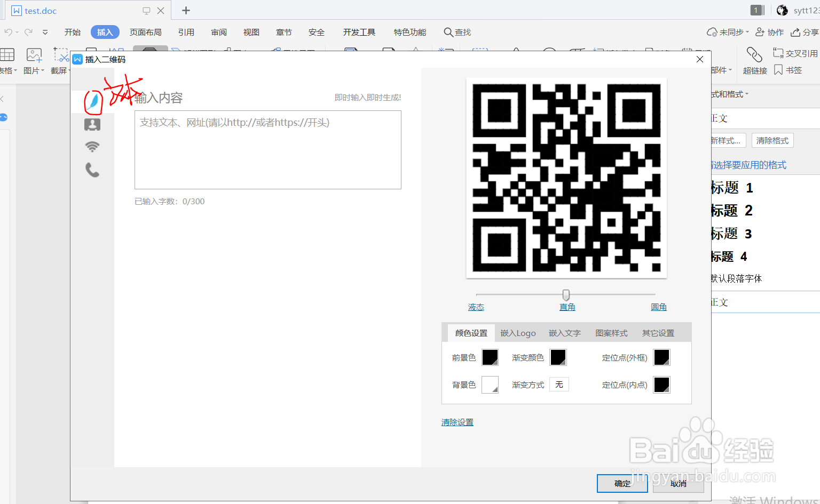Open the 定位点(内点) color swatch
820x504 pixels.
coord(662,385)
